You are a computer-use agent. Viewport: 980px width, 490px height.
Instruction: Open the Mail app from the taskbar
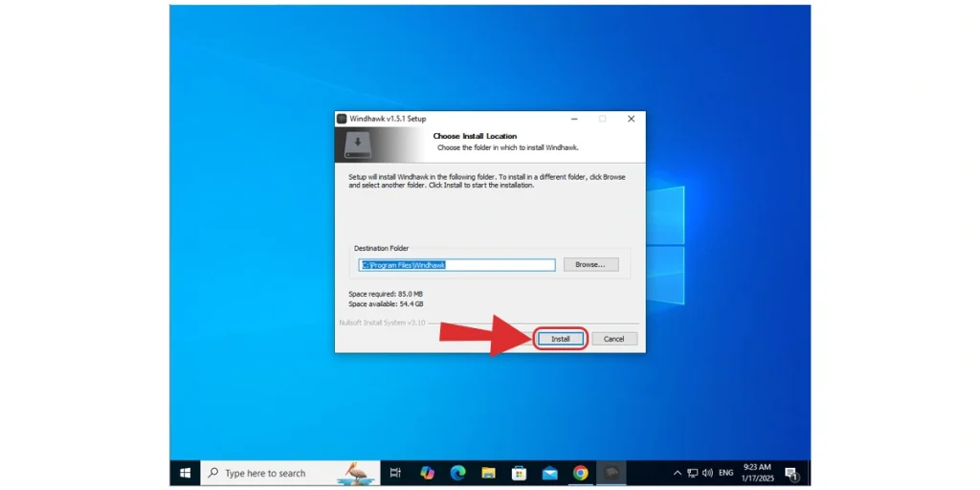[549, 473]
